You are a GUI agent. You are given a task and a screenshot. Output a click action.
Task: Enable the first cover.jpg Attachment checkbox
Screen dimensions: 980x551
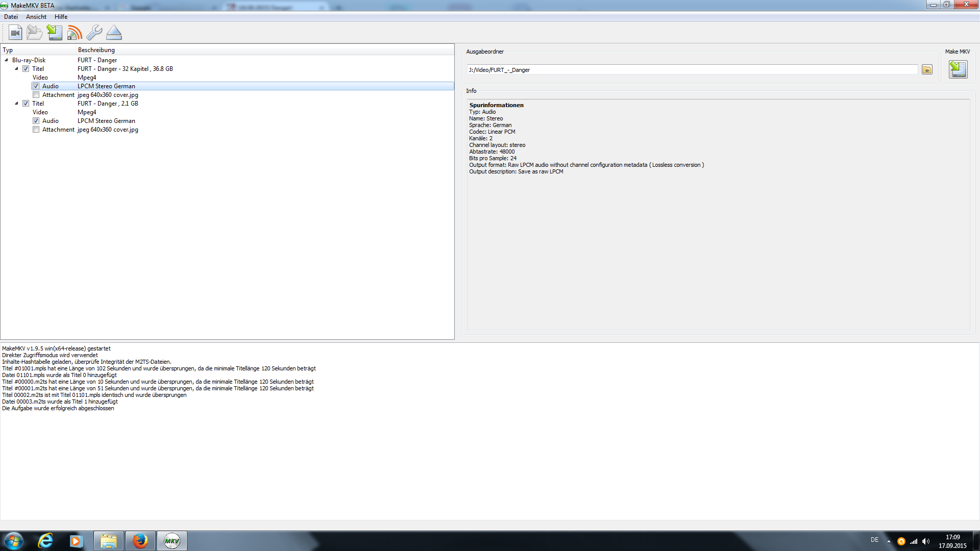[36, 95]
